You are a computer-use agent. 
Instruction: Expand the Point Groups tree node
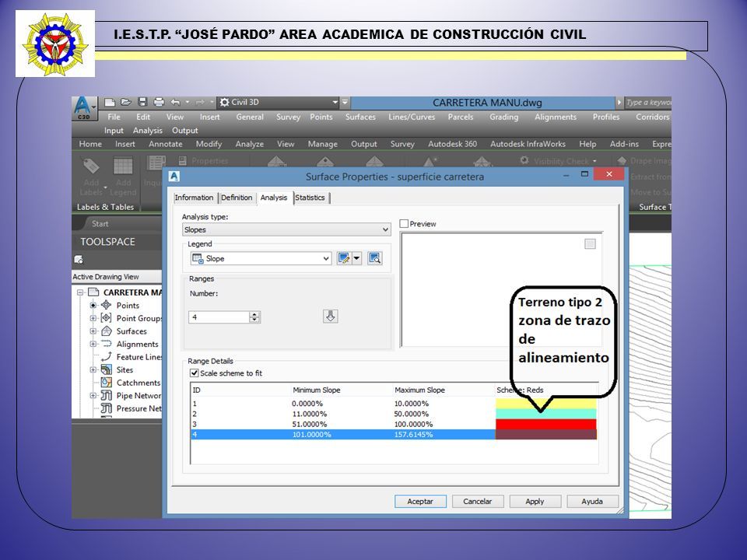click(x=93, y=318)
